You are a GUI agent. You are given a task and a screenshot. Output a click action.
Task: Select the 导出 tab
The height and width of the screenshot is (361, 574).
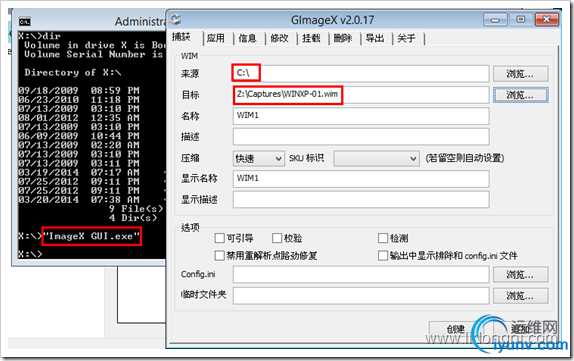375,38
